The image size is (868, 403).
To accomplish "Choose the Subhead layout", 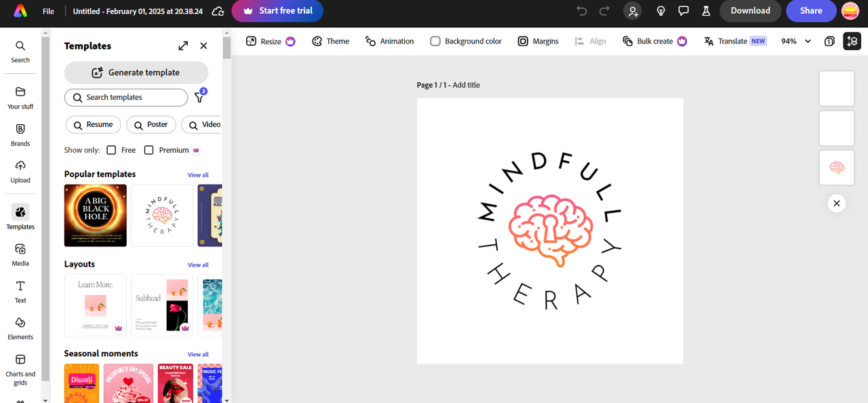I will [x=162, y=305].
